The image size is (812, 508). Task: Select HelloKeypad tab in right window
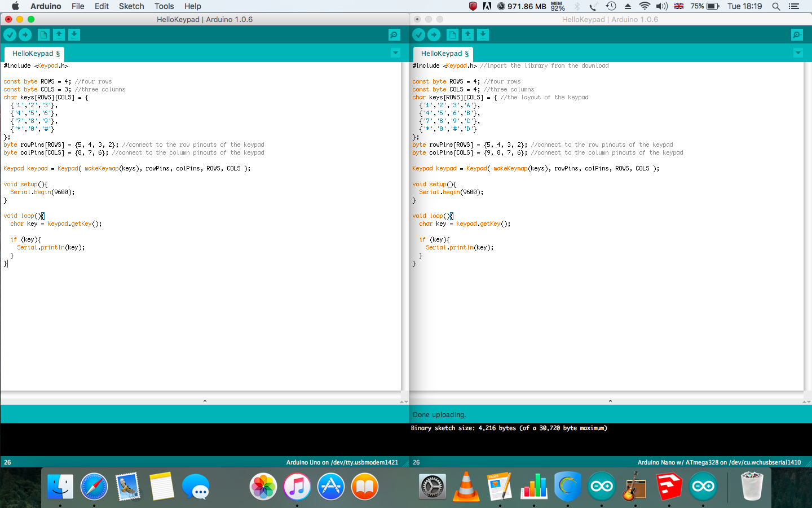tap(444, 54)
